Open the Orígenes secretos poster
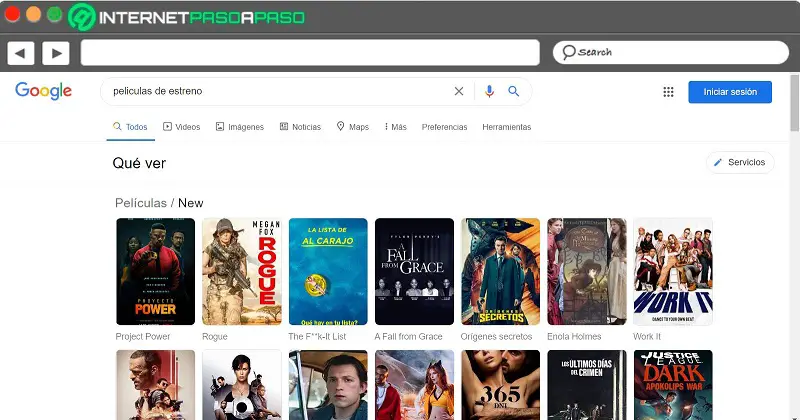The image size is (800, 420). click(x=501, y=271)
